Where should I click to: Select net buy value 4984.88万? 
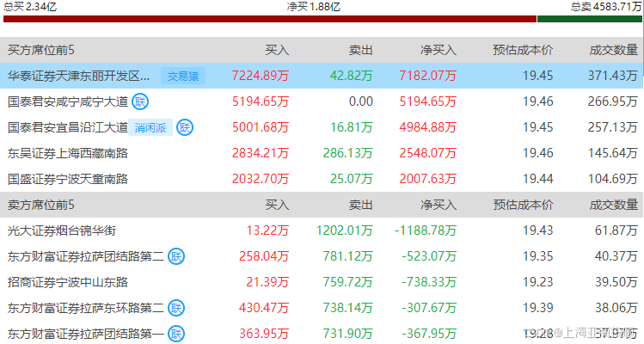427,127
